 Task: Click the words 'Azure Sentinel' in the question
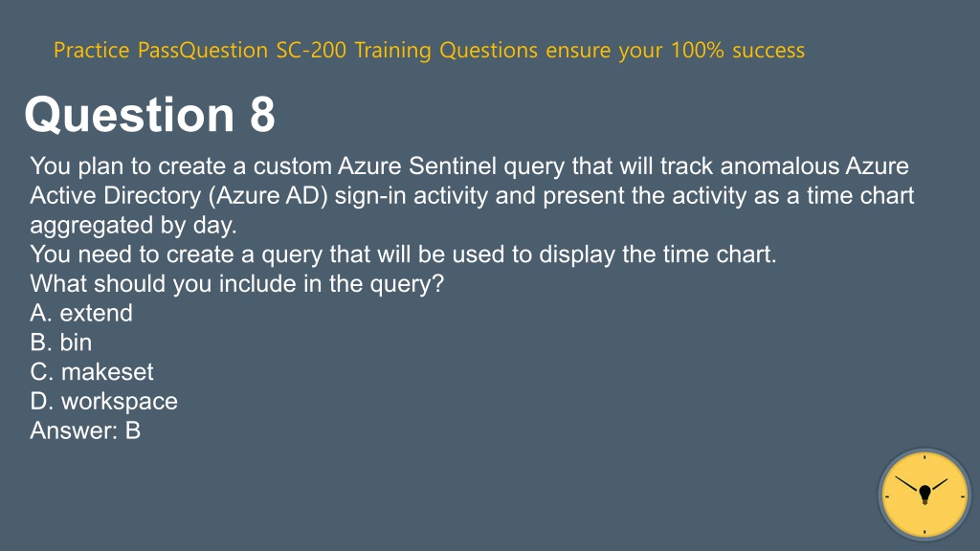click(x=417, y=166)
